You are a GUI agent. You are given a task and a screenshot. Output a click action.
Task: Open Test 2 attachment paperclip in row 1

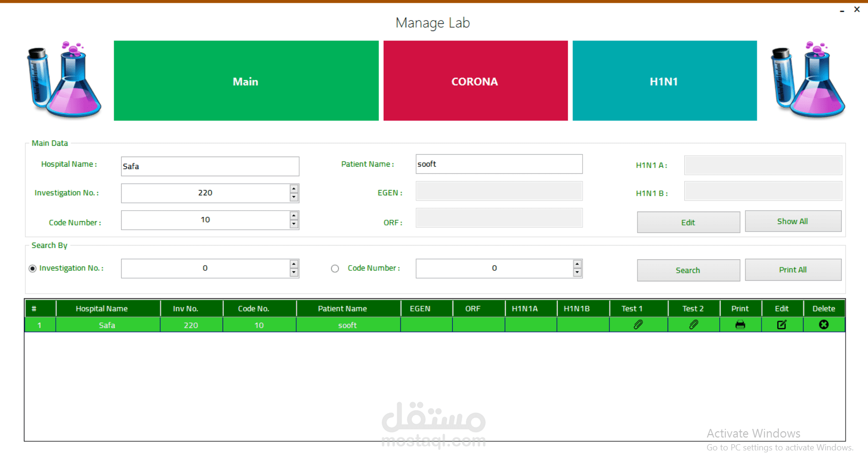click(693, 325)
